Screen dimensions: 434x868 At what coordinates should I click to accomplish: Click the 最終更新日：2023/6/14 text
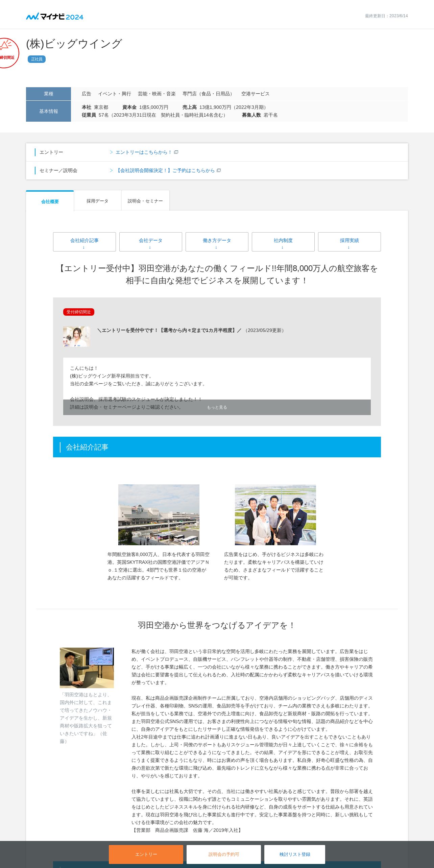(386, 16)
